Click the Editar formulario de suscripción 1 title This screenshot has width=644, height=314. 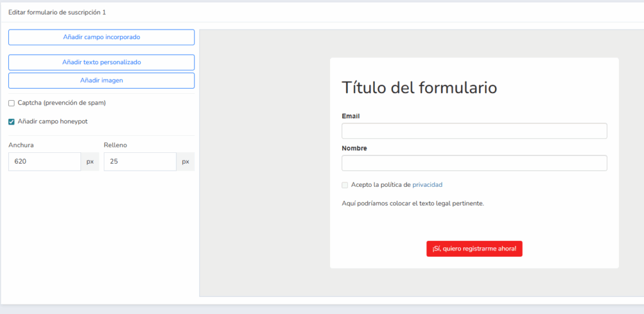pos(57,12)
